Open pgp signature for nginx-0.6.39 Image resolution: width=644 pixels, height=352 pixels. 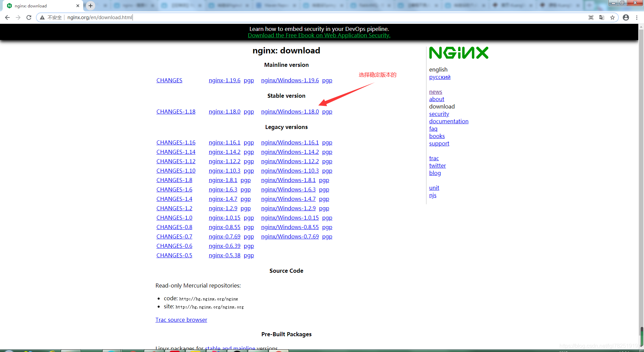[x=249, y=246]
